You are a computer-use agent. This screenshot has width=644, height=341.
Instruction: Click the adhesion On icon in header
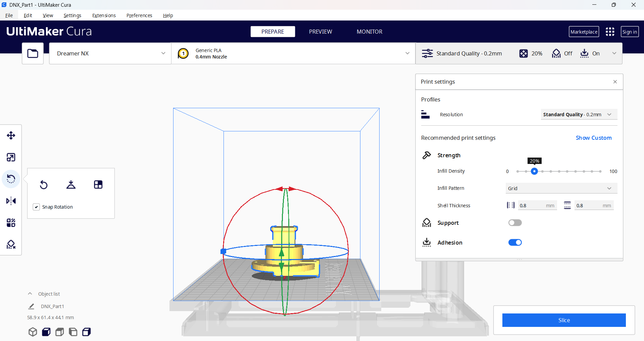click(x=584, y=53)
